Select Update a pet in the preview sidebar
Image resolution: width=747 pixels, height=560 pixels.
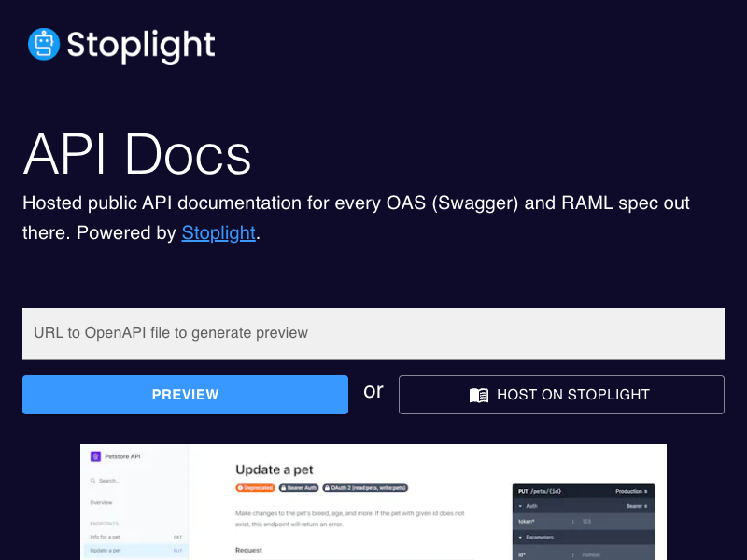[135, 551]
